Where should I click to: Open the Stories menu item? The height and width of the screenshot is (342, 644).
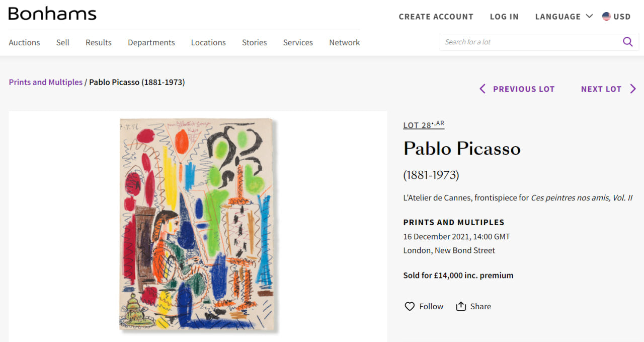(254, 42)
